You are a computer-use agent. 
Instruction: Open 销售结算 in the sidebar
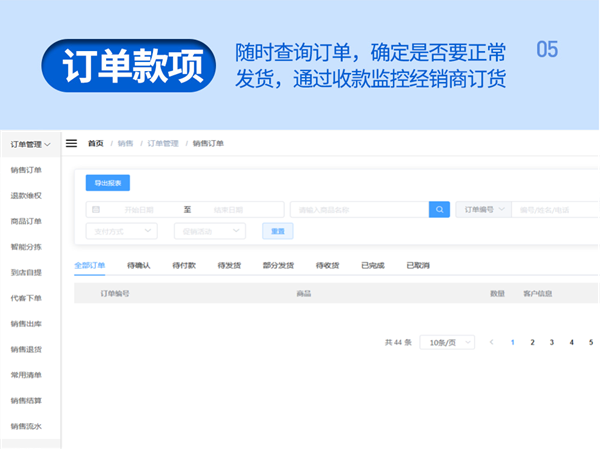tap(26, 401)
